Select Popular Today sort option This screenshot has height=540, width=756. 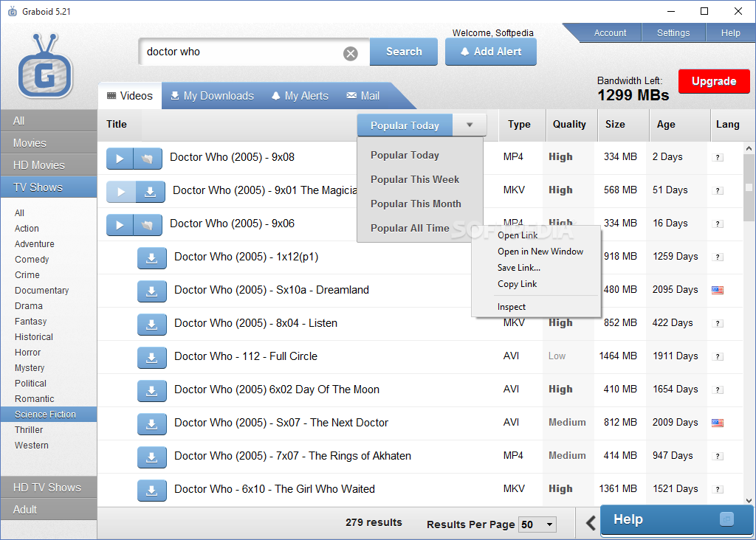[x=405, y=155]
